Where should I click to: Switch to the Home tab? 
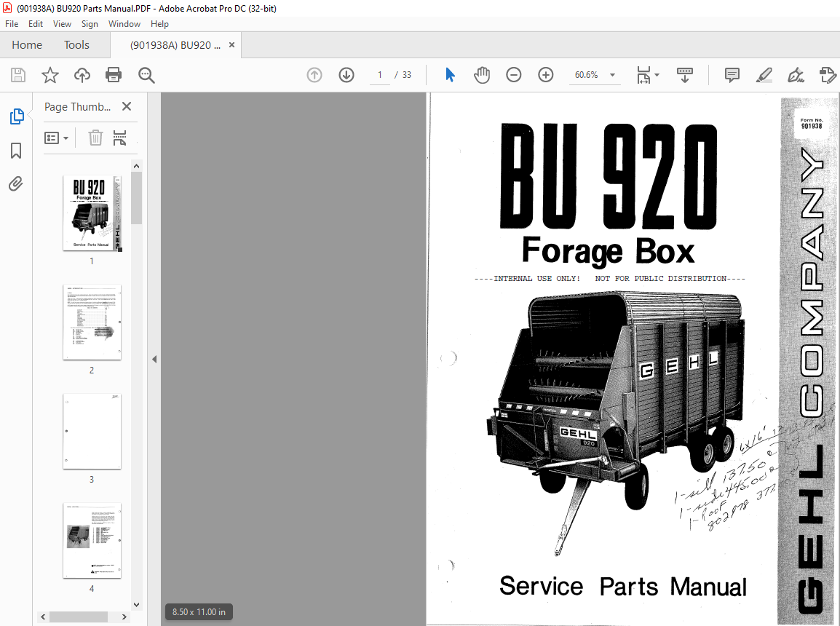[27, 45]
